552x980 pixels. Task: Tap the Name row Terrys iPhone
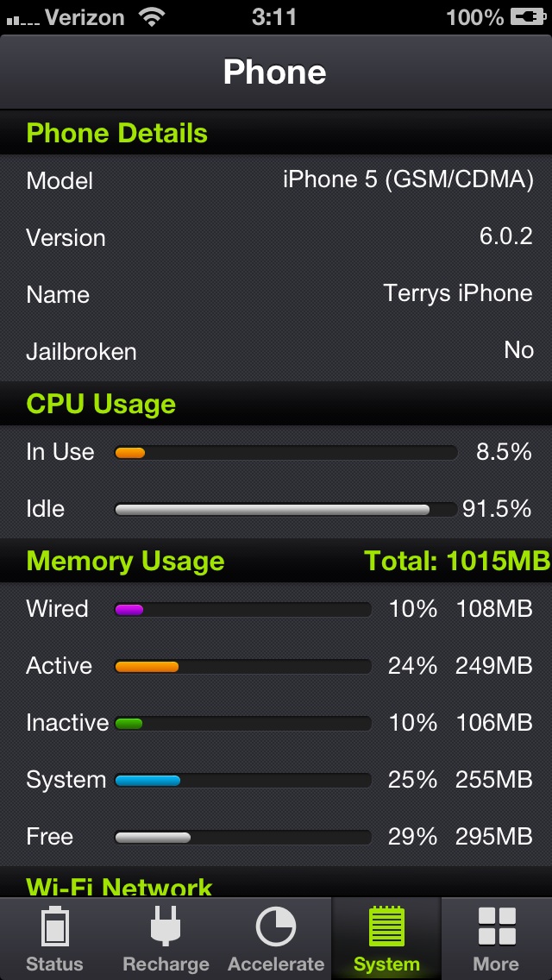[276, 294]
